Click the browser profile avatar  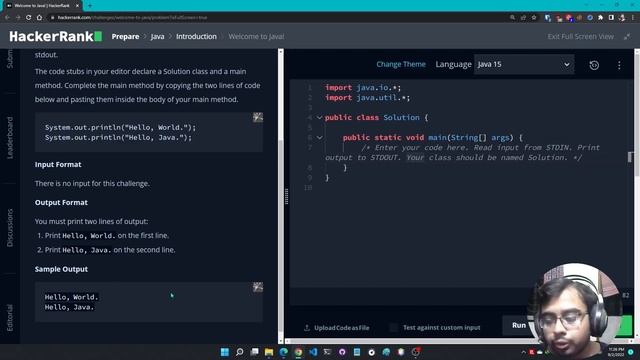coord(622,18)
